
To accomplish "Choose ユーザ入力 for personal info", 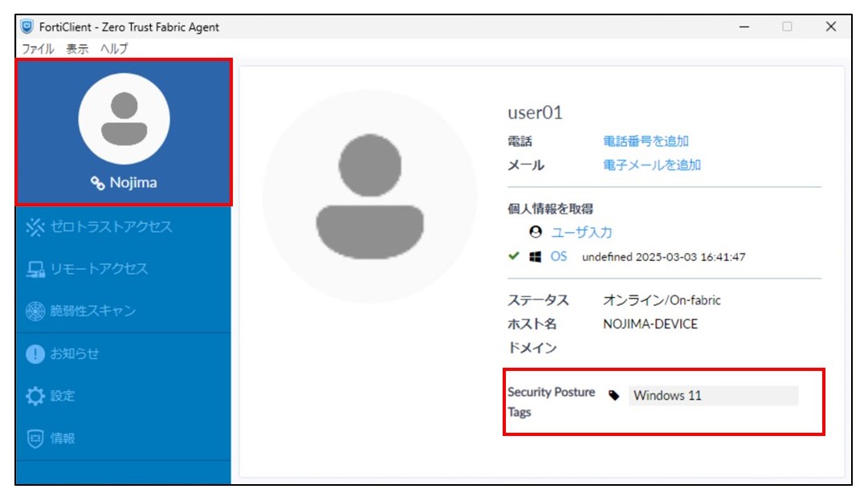I will pos(581,233).
